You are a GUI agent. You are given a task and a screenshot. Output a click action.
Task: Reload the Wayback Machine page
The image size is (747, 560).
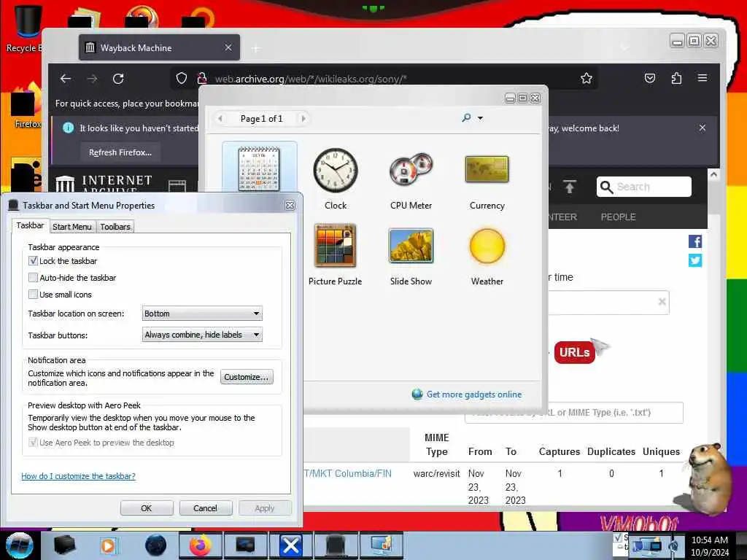tap(118, 79)
